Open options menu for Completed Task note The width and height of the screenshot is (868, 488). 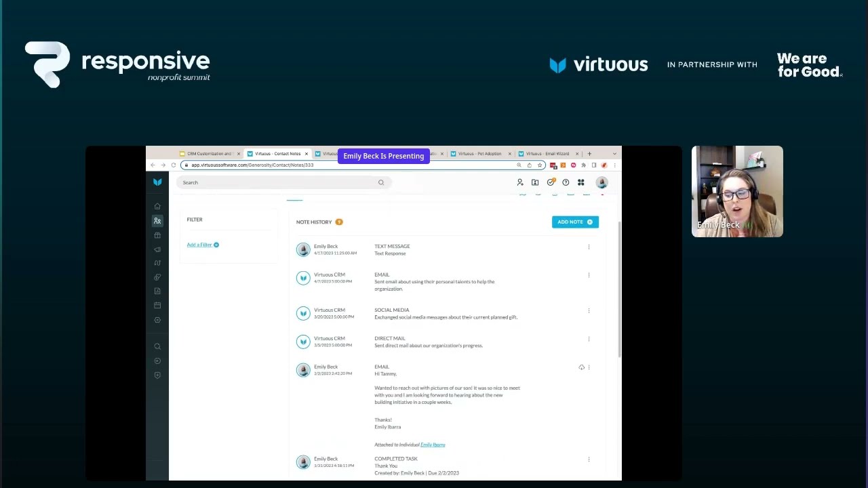pos(589,460)
